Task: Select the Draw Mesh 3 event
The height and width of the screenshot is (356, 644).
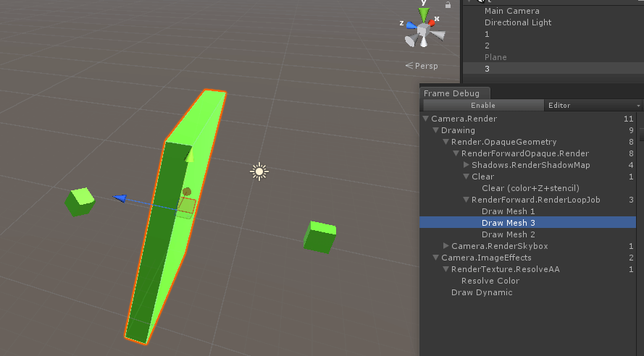Action: click(x=528, y=223)
